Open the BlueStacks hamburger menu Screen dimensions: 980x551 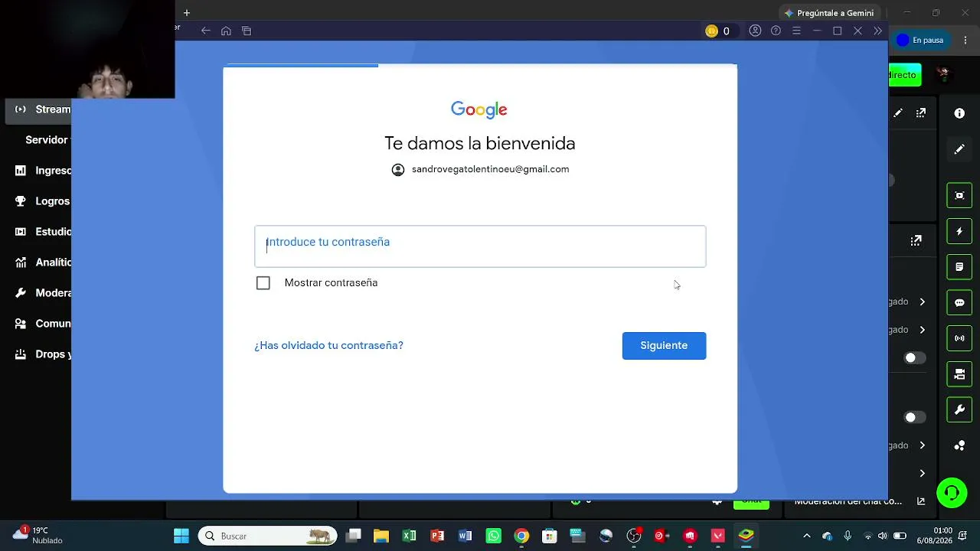point(796,31)
